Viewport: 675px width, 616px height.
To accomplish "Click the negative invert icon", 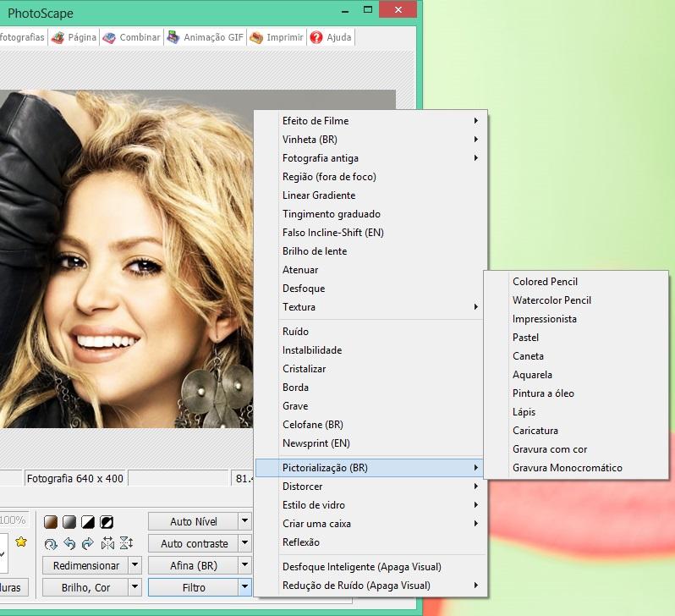I will point(107,520).
